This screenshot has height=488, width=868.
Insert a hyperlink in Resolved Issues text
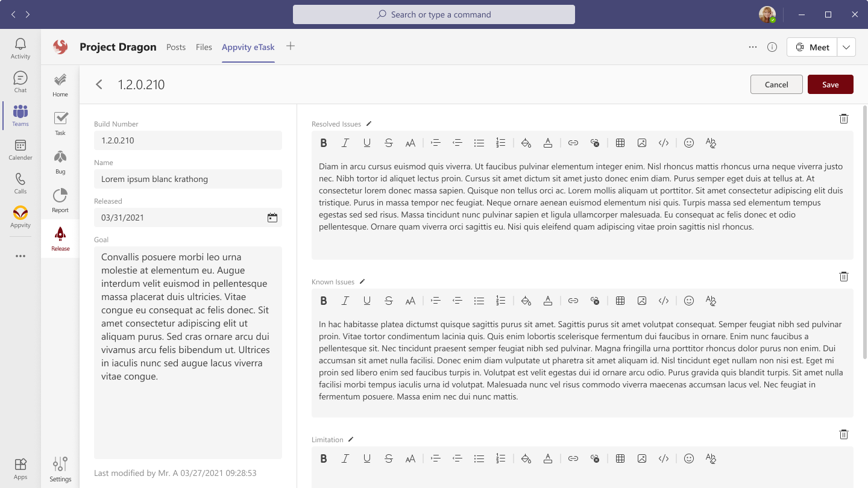coord(573,142)
